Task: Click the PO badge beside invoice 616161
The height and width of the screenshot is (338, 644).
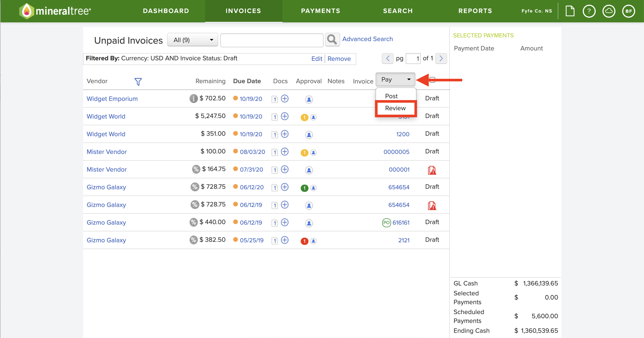Action: tap(386, 223)
